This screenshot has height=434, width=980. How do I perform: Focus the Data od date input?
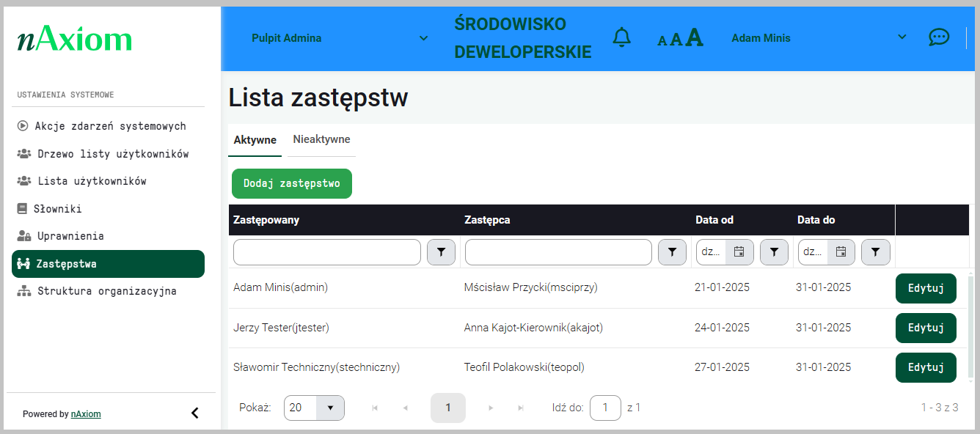click(x=711, y=252)
